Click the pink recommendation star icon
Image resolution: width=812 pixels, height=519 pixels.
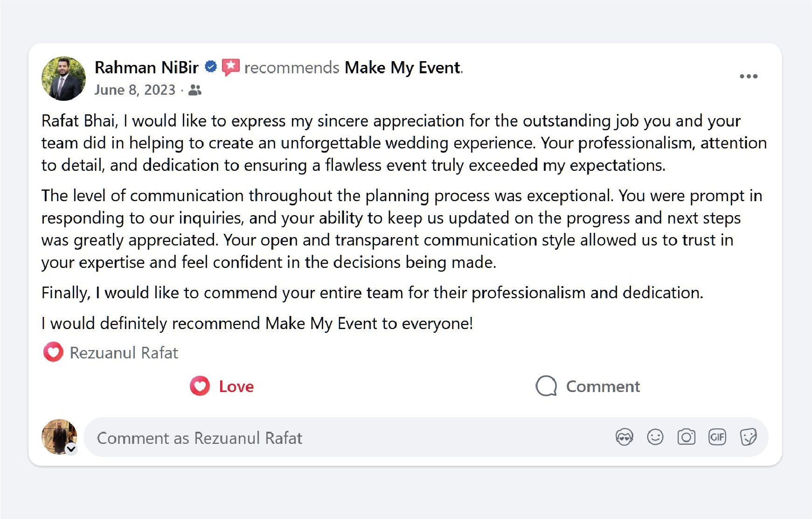(230, 67)
